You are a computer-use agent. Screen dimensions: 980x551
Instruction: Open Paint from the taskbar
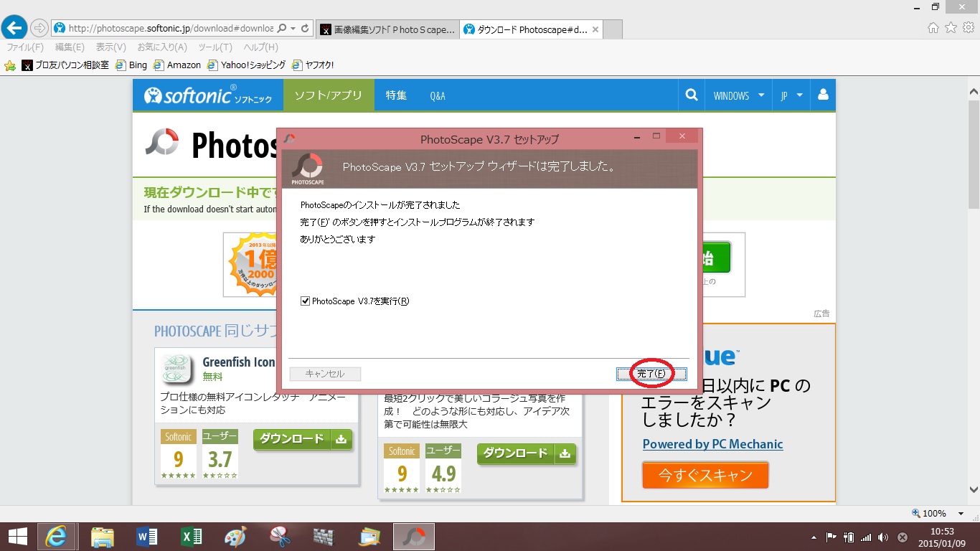click(235, 536)
